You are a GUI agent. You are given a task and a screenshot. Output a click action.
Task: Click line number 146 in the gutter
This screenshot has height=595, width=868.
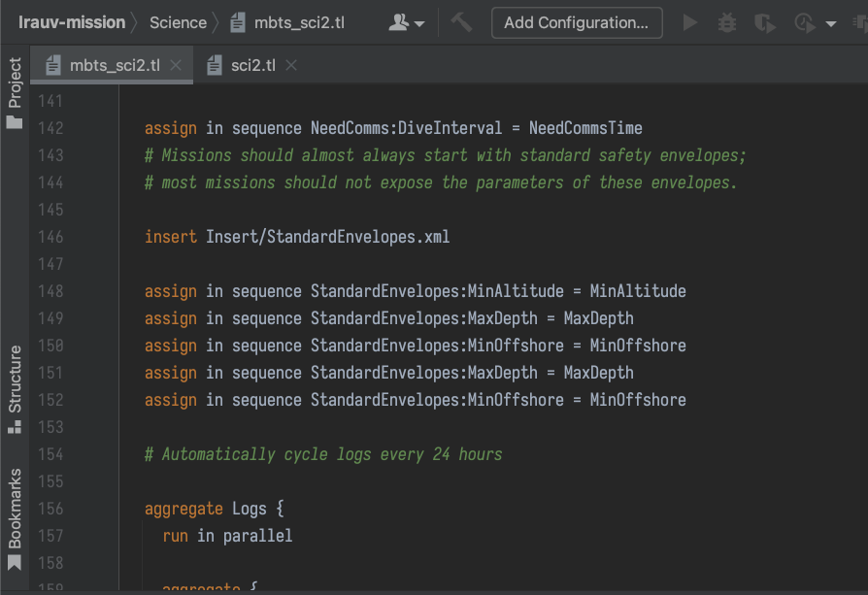pos(49,237)
